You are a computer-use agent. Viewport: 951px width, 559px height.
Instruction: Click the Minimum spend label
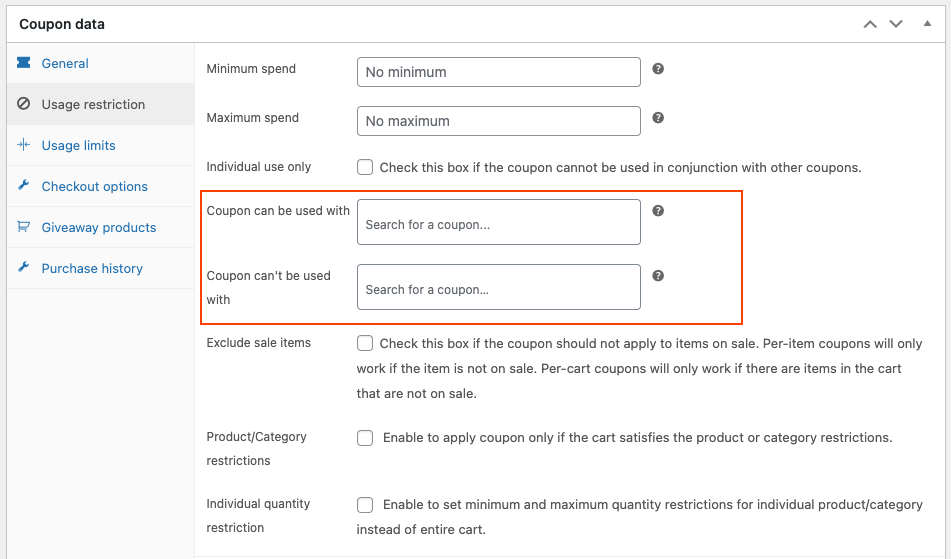(251, 69)
